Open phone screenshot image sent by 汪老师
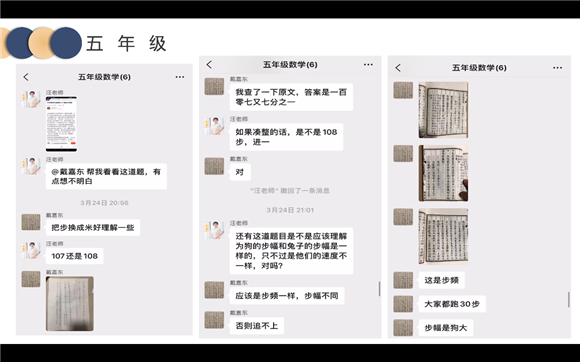Screen dimensions: 580x362 point(61,124)
